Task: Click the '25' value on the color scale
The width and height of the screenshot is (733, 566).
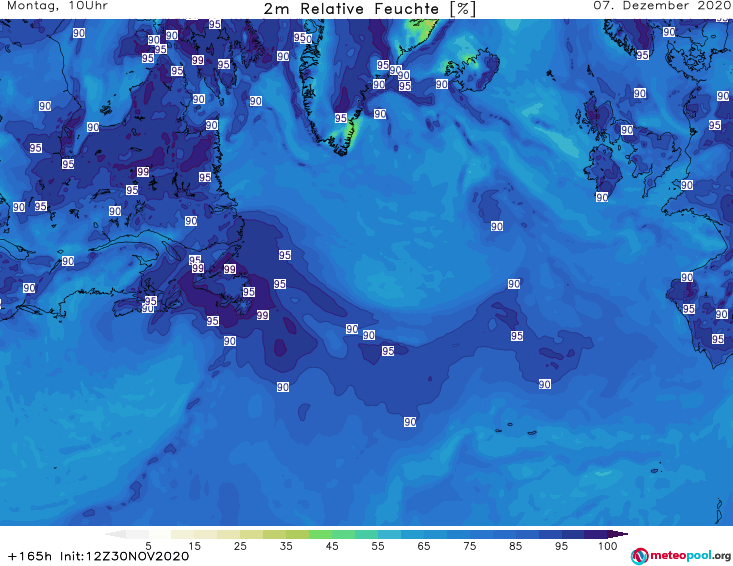Action: click(x=240, y=545)
